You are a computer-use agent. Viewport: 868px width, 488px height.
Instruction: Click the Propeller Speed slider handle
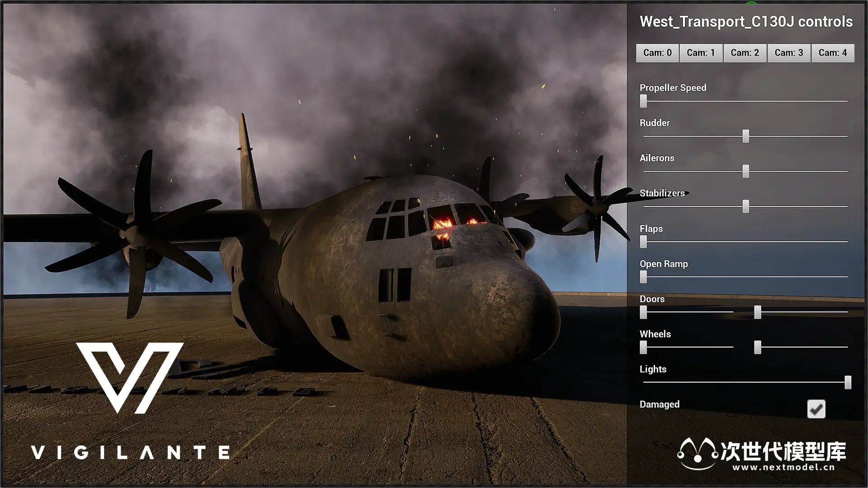(x=643, y=101)
